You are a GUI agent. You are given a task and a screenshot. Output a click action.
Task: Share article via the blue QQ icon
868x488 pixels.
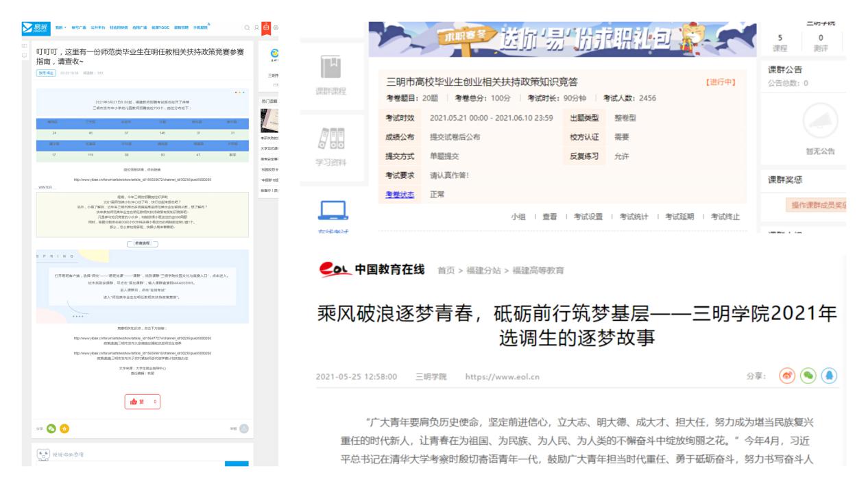[x=831, y=376]
